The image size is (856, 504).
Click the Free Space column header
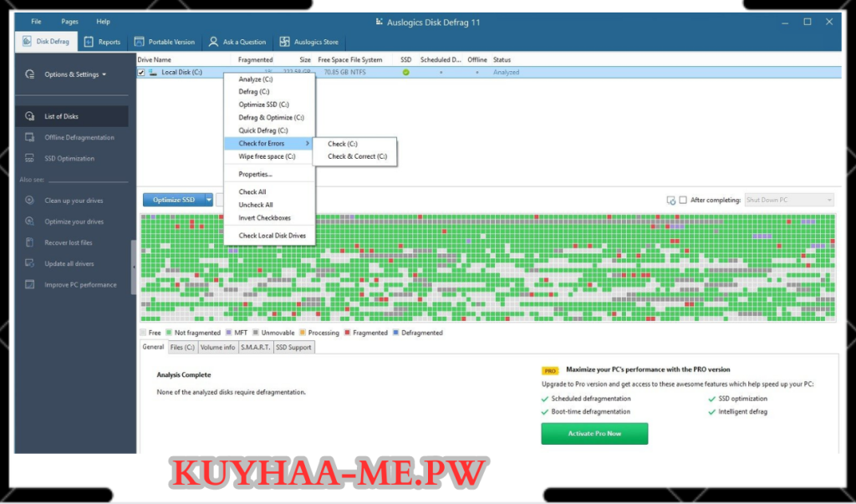332,59
